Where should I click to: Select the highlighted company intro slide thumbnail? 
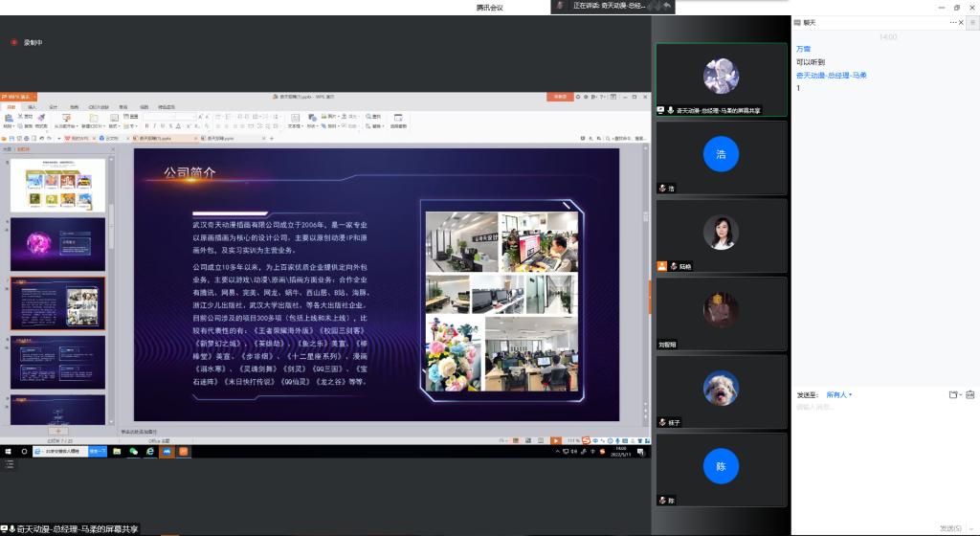[x=58, y=303]
